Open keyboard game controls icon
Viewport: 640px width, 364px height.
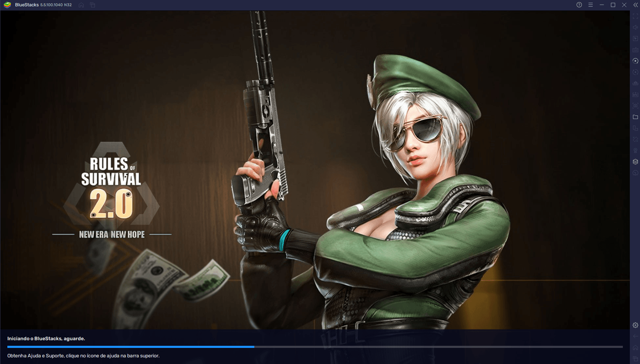pos(635,50)
